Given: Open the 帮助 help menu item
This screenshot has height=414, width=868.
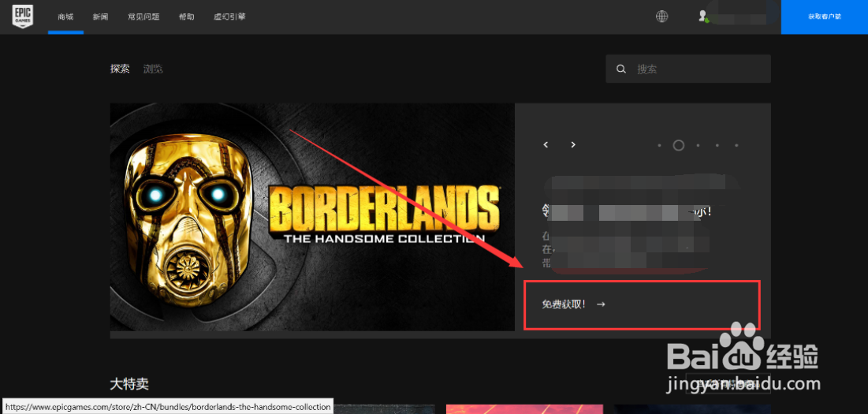Looking at the screenshot, I should tap(187, 17).
